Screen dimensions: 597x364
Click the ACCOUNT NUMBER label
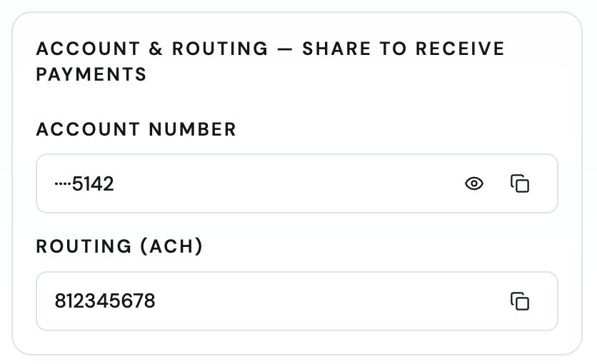[x=136, y=129]
